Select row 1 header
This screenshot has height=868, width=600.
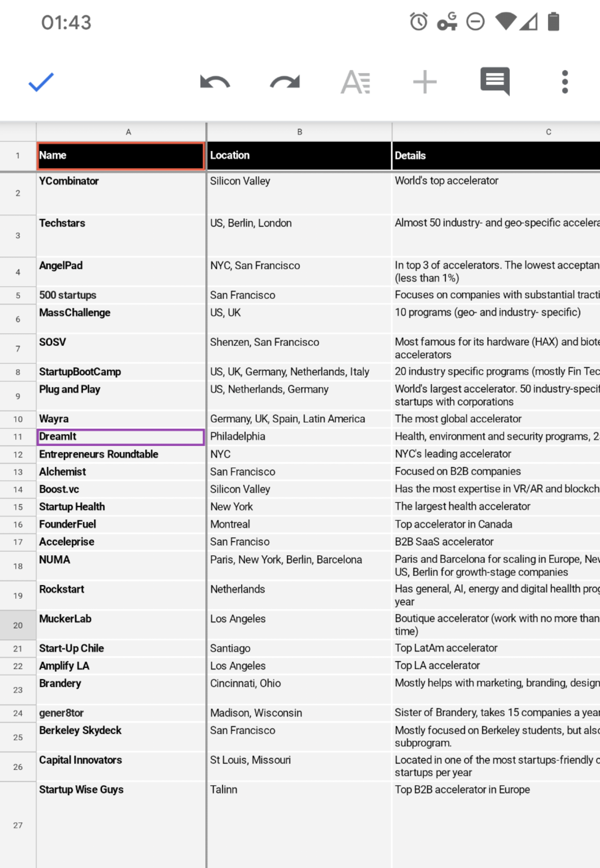(x=18, y=156)
